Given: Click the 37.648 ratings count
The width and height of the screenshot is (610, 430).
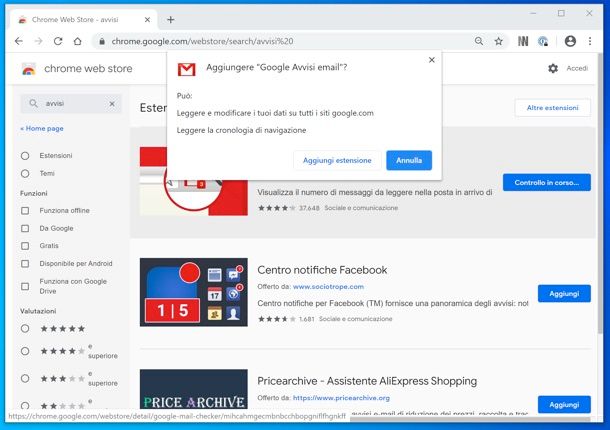Looking at the screenshot, I should tap(309, 208).
